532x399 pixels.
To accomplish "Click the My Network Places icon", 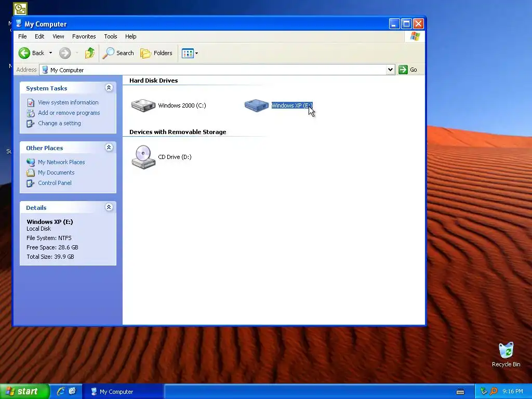I will pos(31,162).
